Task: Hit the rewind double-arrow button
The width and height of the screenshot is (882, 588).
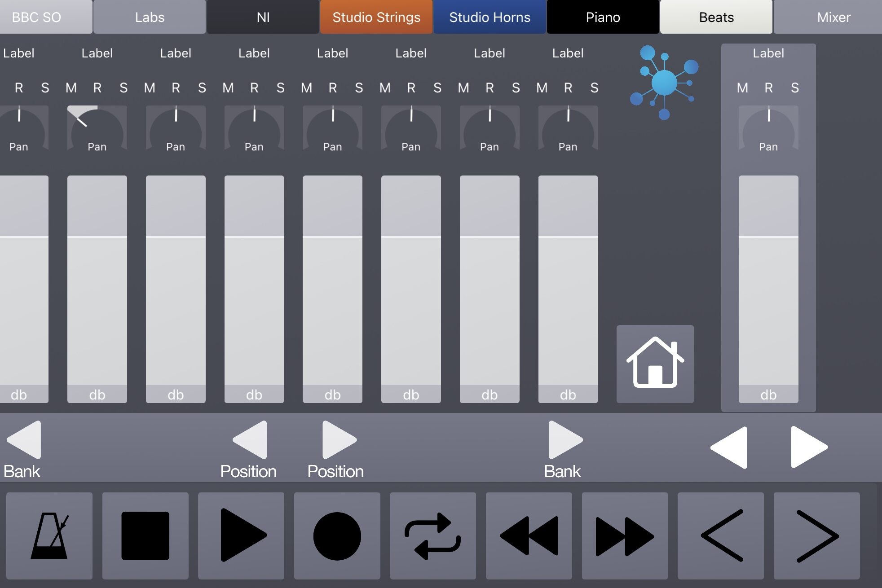Action: coord(529,535)
